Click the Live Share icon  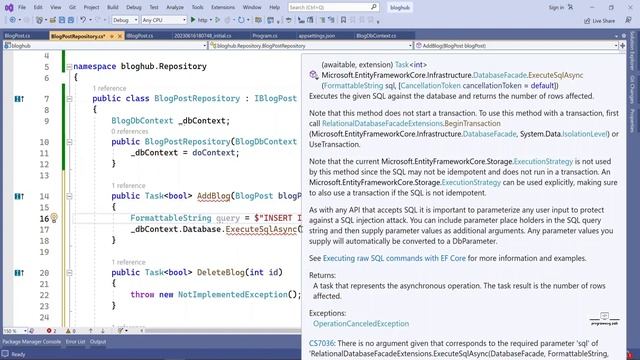pyautogui.click(x=587, y=20)
